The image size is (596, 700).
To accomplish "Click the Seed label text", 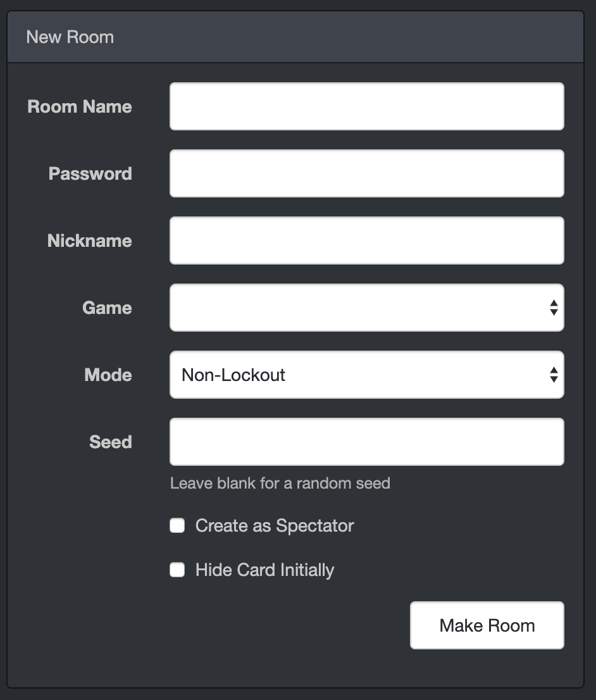I will pos(111,442).
